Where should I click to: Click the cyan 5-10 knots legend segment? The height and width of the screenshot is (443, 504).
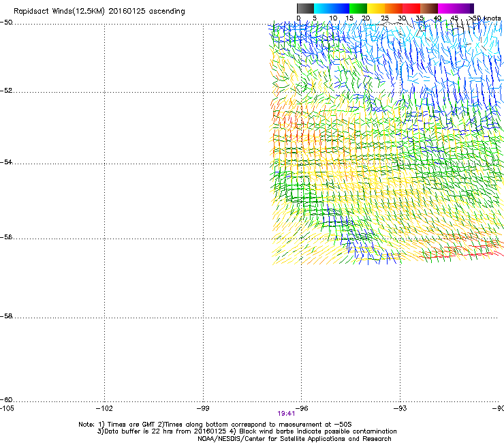[323, 8]
